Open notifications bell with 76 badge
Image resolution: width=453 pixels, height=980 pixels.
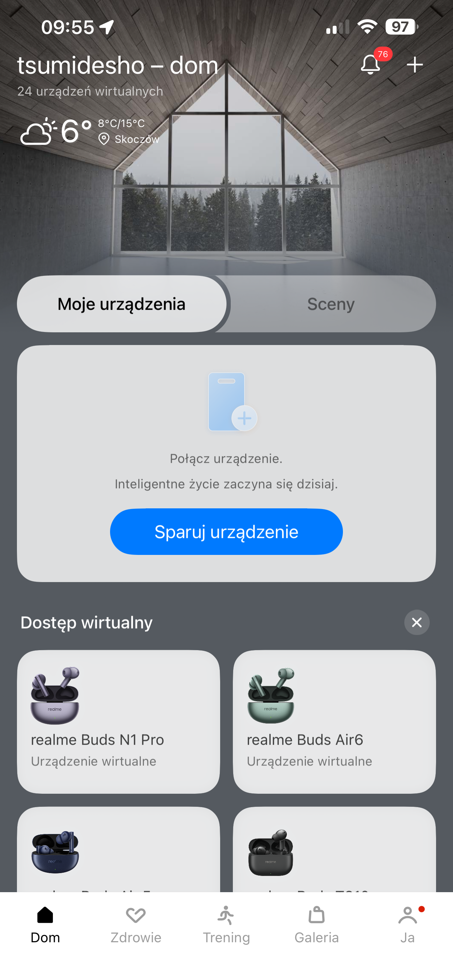pos(370,64)
